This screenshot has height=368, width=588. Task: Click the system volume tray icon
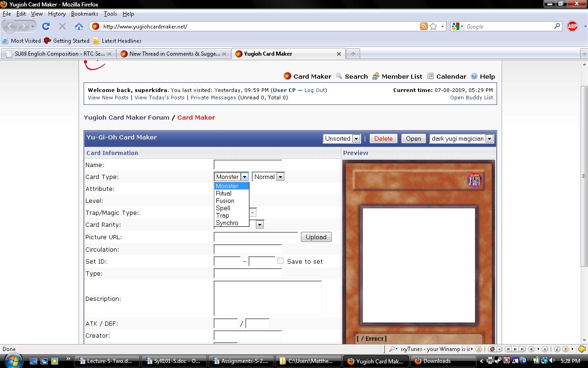[x=552, y=361]
